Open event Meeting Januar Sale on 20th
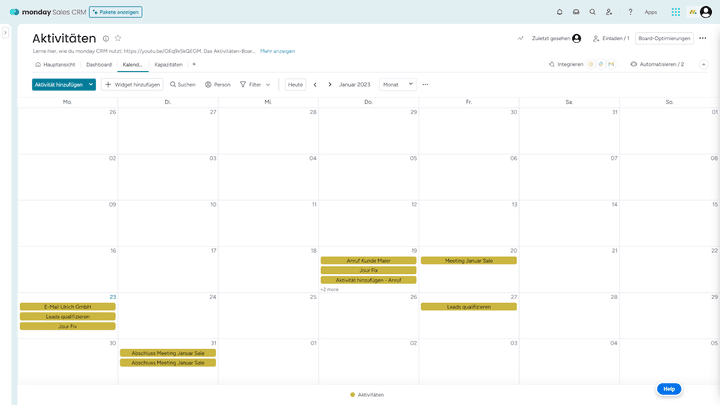Screen dimensions: 720x405 pos(469,260)
